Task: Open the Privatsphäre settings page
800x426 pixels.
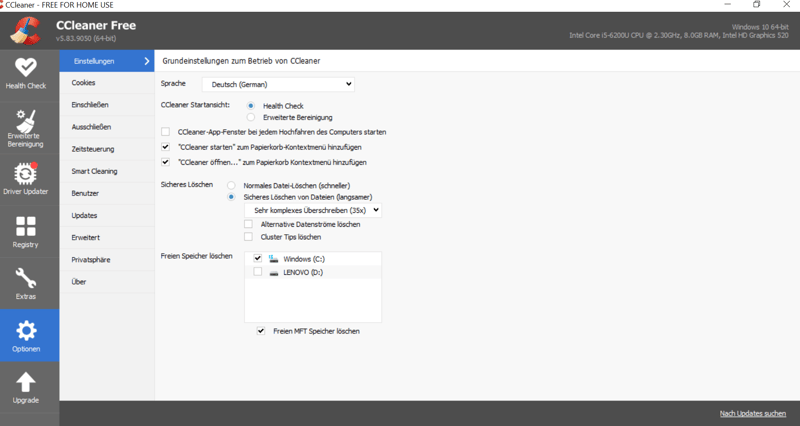Action: [92, 259]
